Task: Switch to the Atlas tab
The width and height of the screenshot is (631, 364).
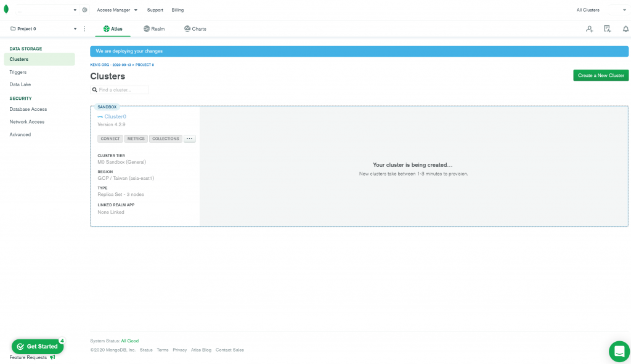Action: pos(113,29)
